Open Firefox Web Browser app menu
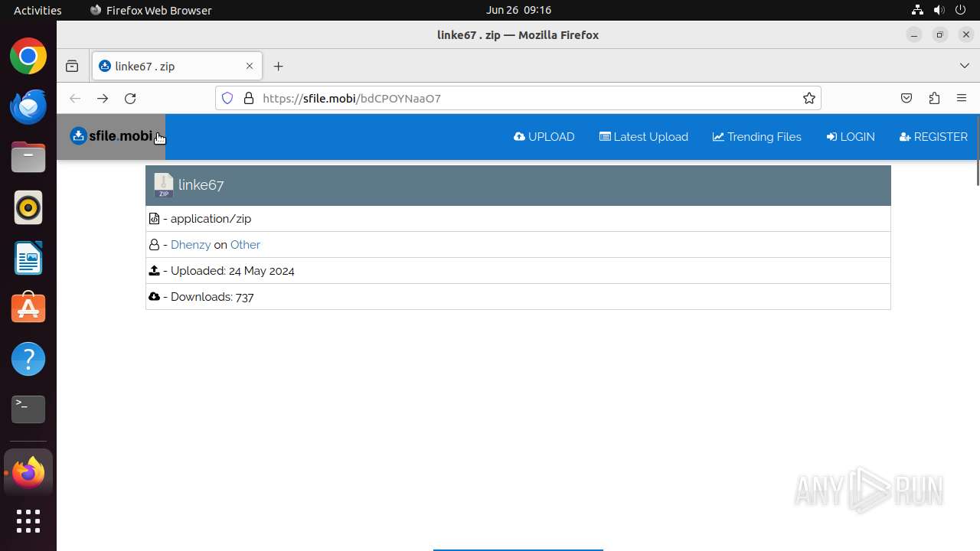 pyautogui.click(x=151, y=10)
